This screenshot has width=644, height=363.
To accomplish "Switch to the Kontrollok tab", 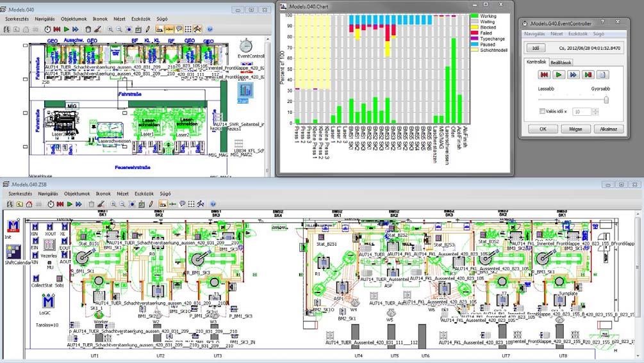I will pyautogui.click(x=536, y=62).
